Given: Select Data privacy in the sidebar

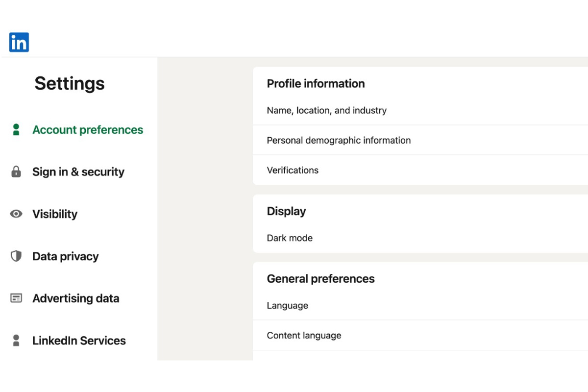Looking at the screenshot, I should point(66,256).
